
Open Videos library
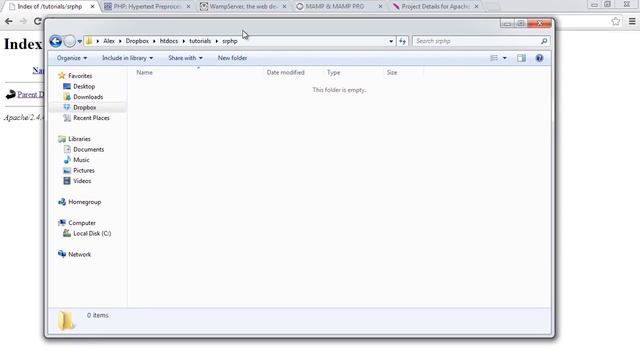pos(82,181)
